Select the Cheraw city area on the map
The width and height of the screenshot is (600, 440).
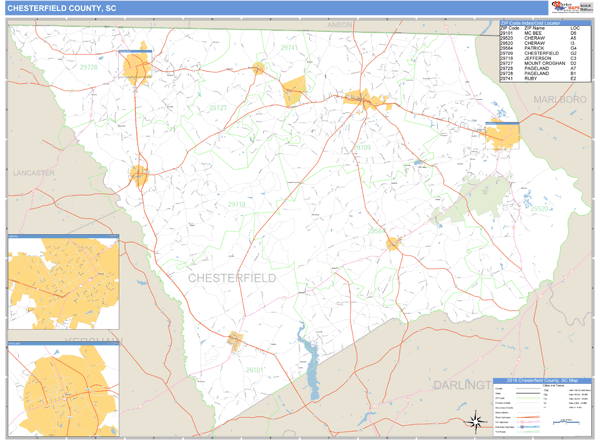pos(501,135)
